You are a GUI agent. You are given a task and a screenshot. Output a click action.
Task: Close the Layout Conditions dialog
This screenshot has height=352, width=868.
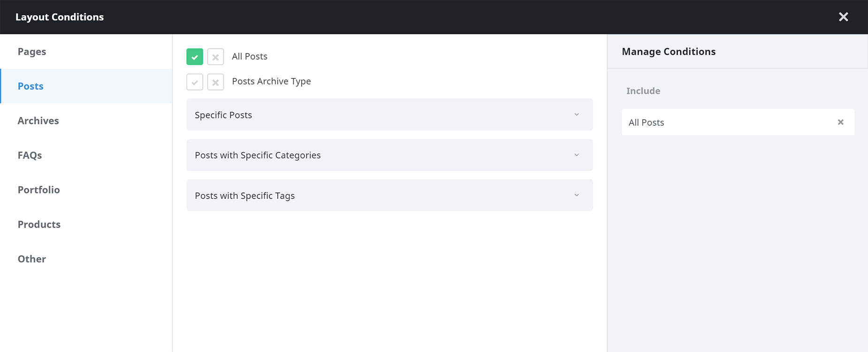(844, 17)
